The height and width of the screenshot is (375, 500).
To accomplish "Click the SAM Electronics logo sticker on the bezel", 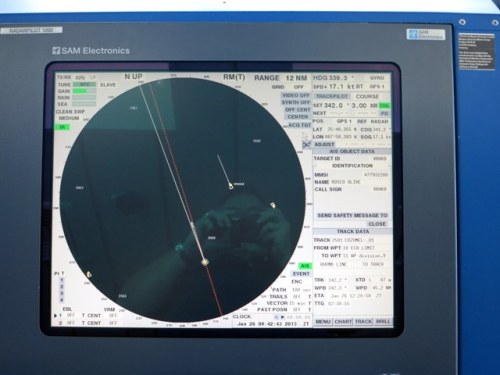I will click(x=426, y=34).
